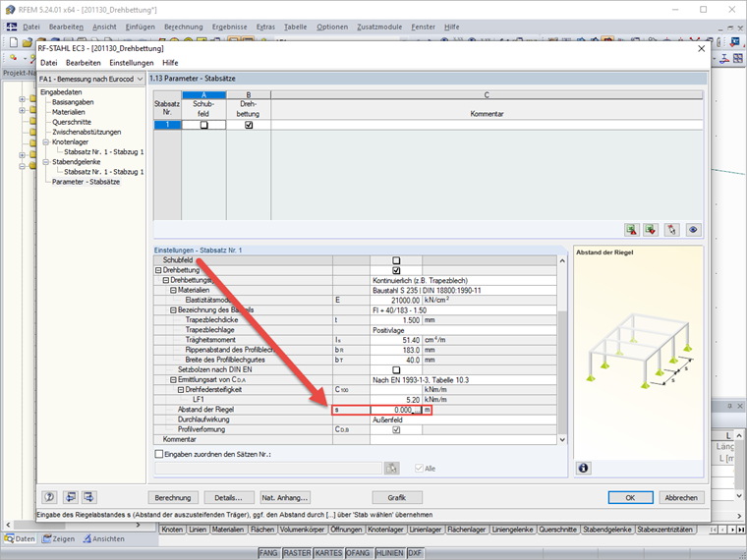The image size is (747, 560).
Task: Click the Excel import icon with down arrow
Action: (x=651, y=230)
